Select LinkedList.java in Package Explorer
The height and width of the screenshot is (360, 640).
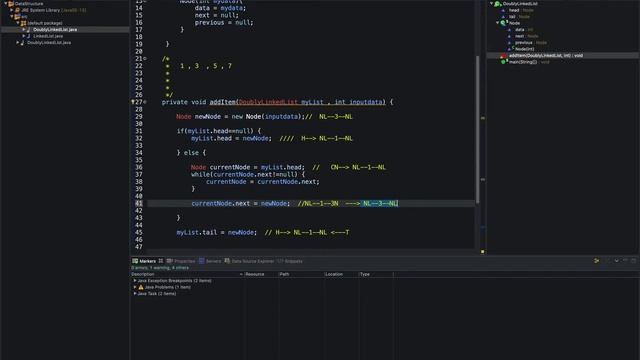tap(48, 36)
